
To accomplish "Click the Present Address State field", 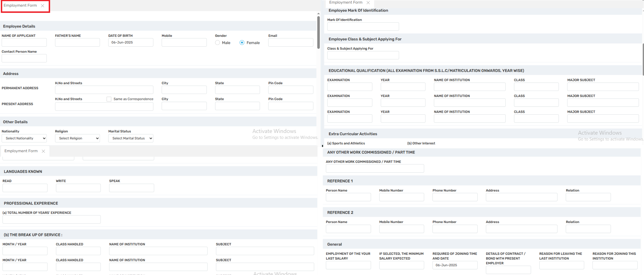I will click(x=237, y=106).
